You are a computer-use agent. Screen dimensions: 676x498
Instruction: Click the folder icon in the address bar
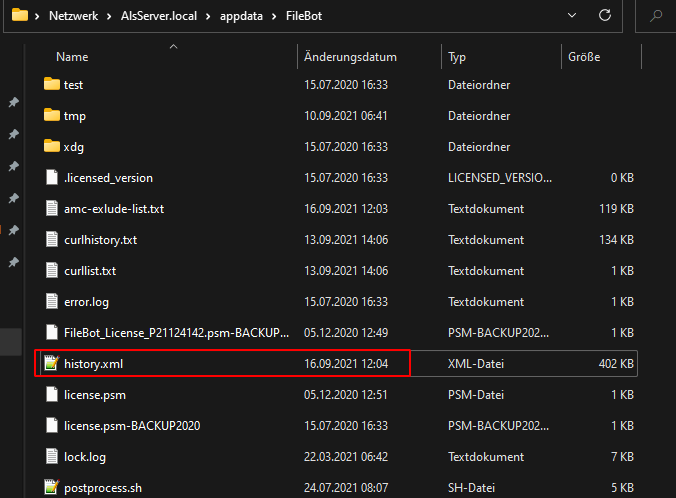tap(19, 16)
